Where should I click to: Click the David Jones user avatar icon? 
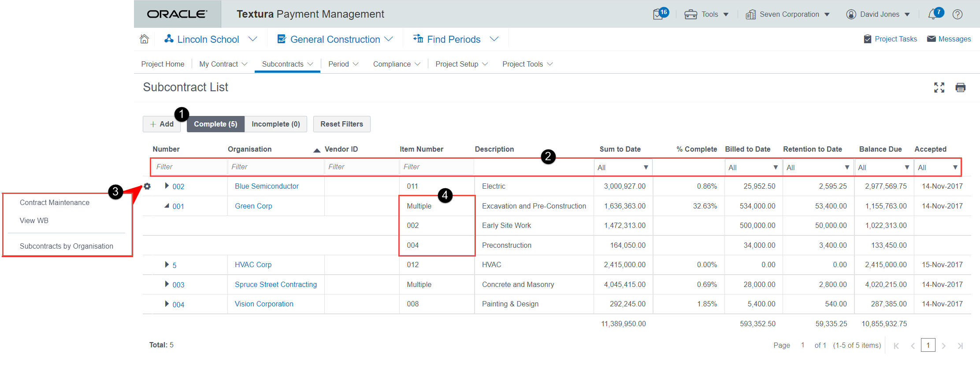pyautogui.click(x=851, y=14)
